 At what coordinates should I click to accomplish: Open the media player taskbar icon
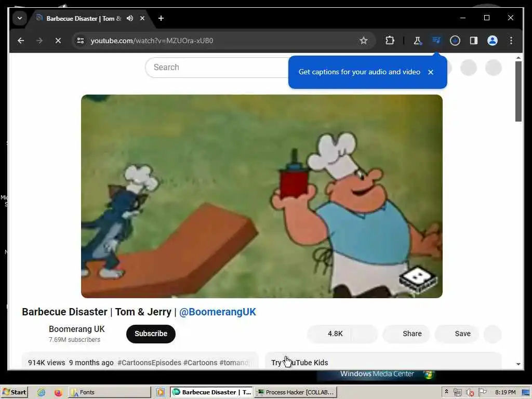tap(160, 393)
